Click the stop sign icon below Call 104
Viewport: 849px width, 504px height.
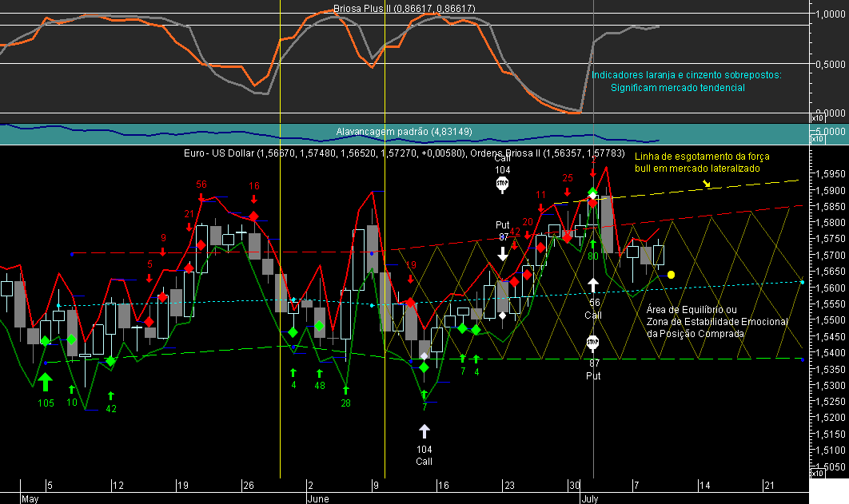[503, 185]
